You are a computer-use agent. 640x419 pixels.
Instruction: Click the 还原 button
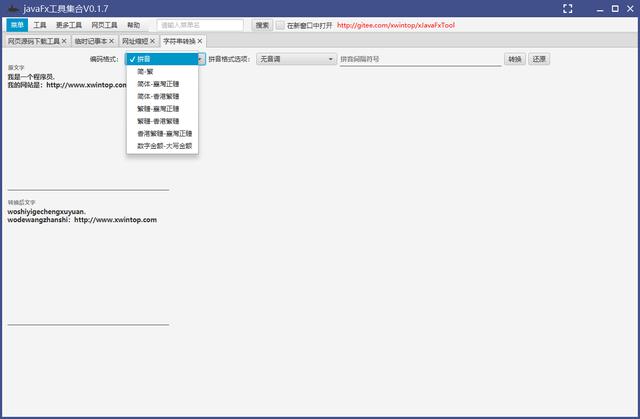(x=539, y=59)
